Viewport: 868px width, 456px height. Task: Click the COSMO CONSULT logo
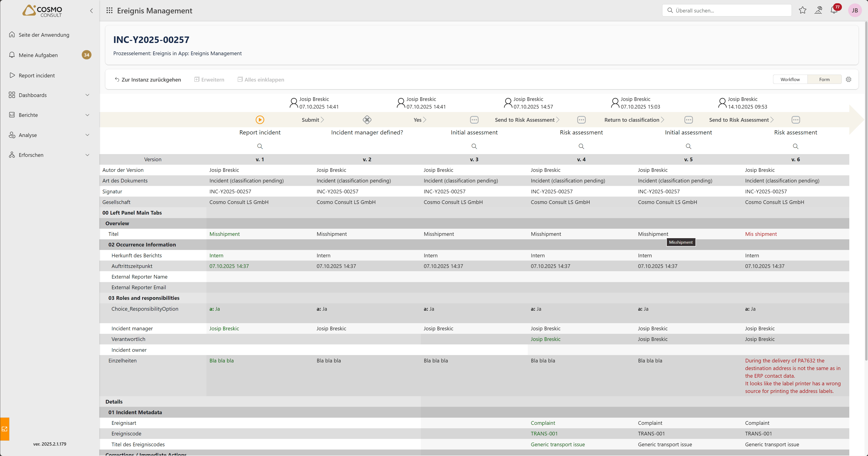click(42, 11)
